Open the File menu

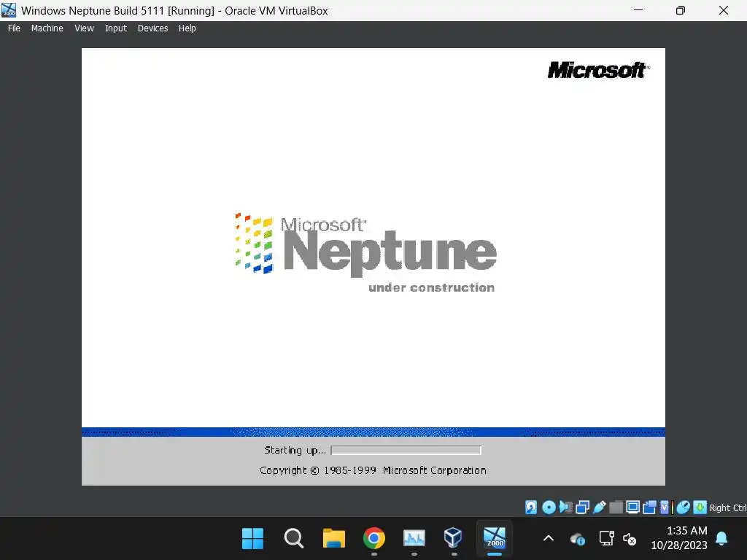[x=14, y=28]
